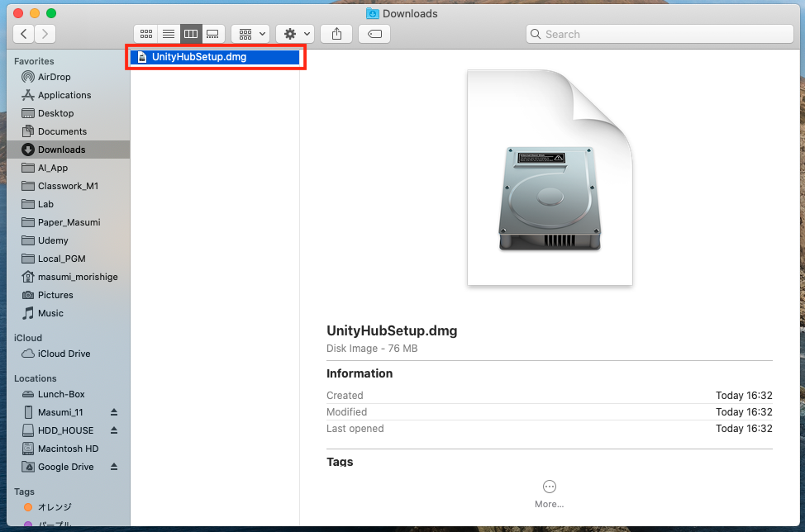
Task: Eject the HDD_HOUSE drive
Action: coord(114,430)
